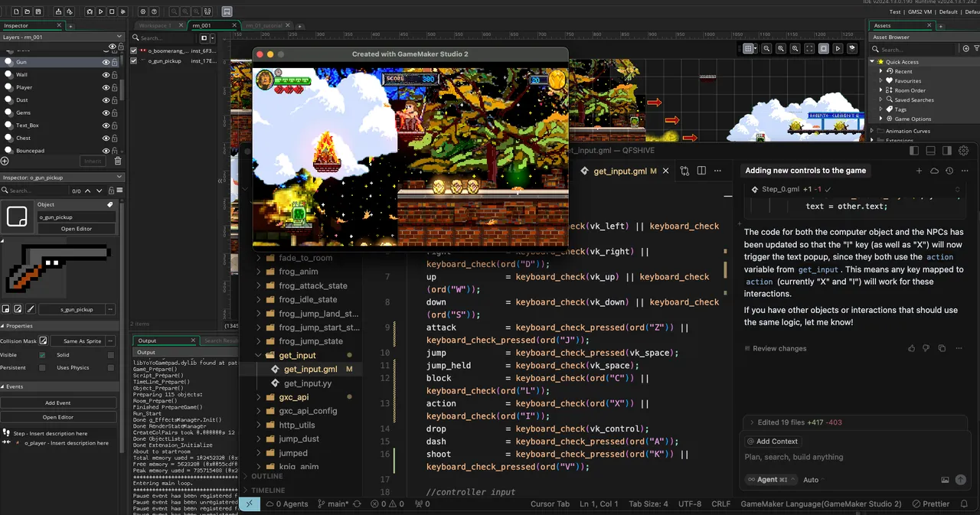Open the Inspector: o_gun_pickup dropdown
This screenshot has width=980, height=515.
pos(118,178)
